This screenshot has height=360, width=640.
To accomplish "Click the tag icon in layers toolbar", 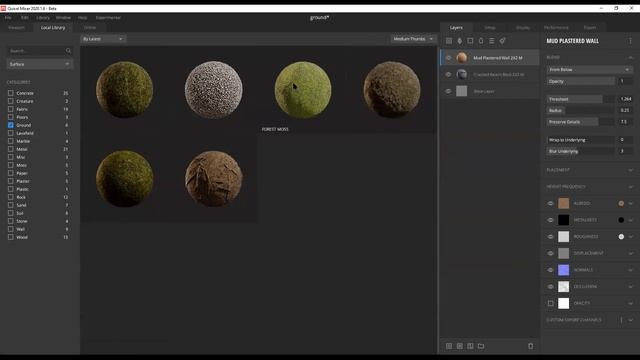I will [502, 41].
